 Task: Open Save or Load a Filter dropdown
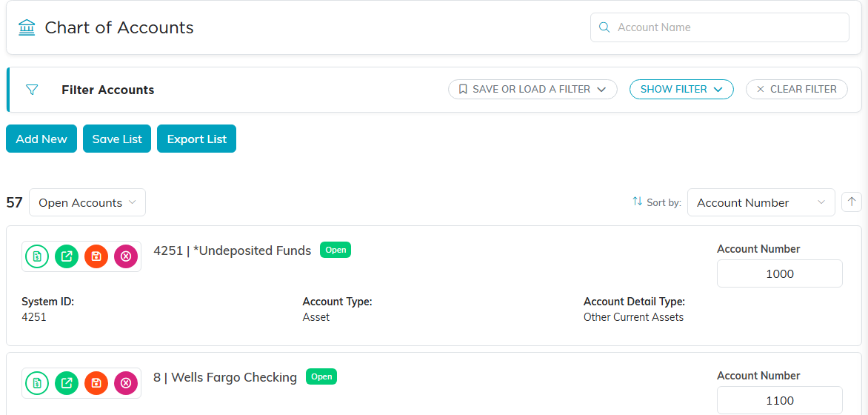pyautogui.click(x=533, y=89)
